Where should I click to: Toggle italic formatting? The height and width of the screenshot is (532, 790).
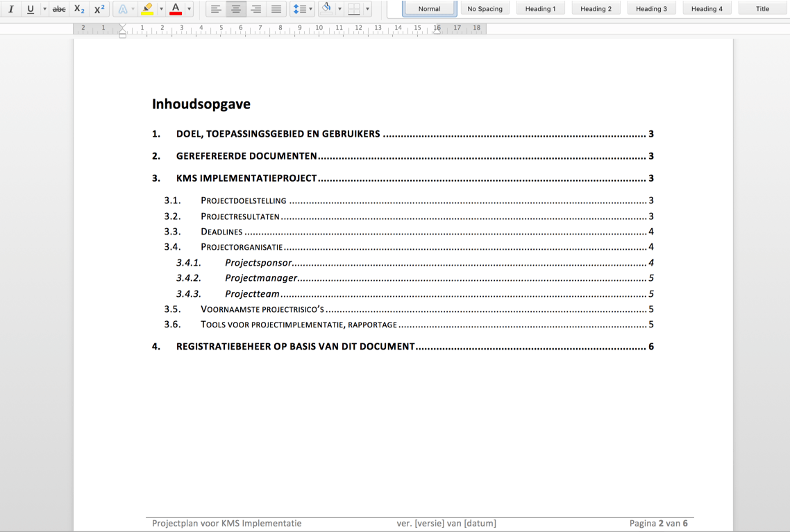pos(11,9)
